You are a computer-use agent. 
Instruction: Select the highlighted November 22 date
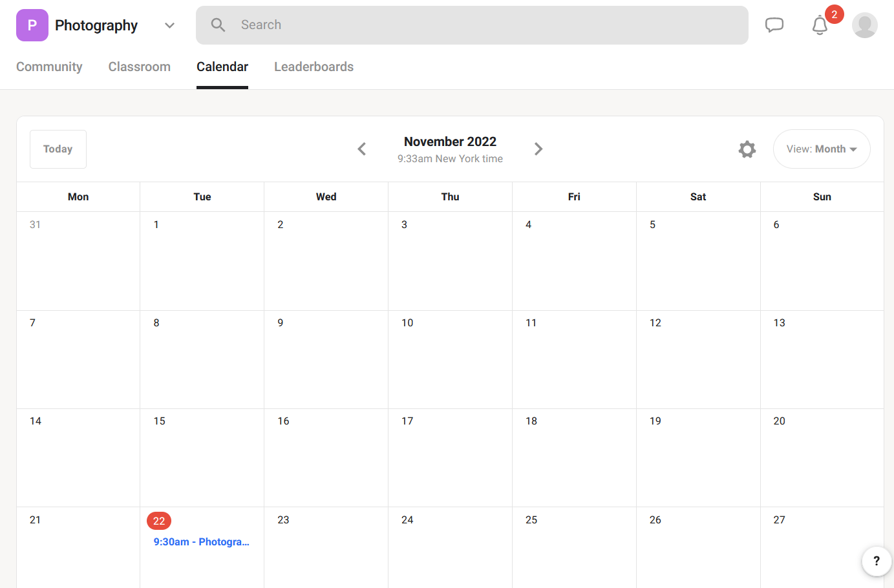pos(159,520)
